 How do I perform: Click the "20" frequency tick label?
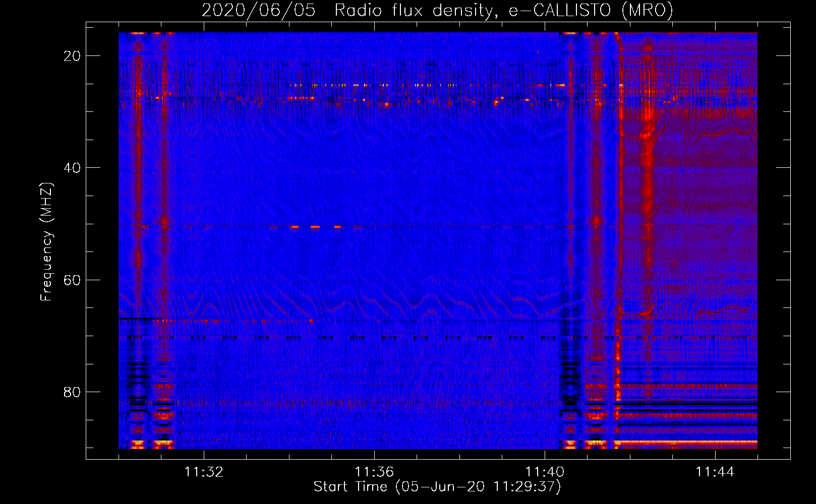click(x=72, y=56)
